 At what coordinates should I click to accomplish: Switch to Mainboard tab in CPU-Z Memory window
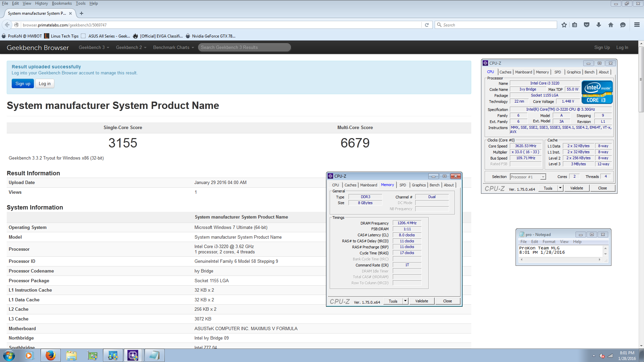click(368, 185)
